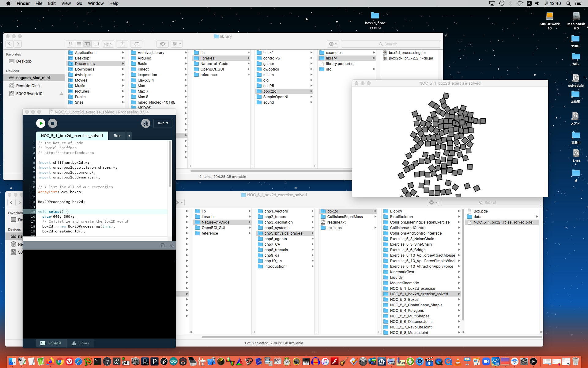Click the Quick Look eye icon

click(163, 44)
